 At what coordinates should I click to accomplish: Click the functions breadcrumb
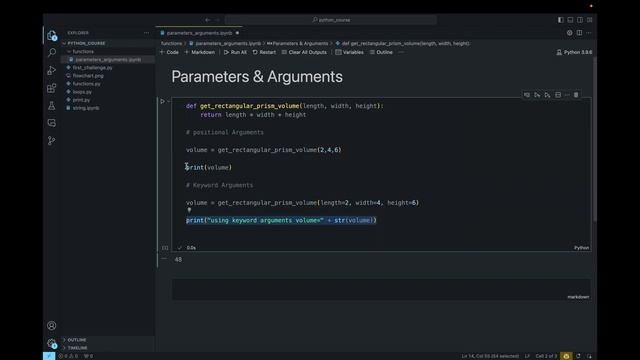click(171, 43)
